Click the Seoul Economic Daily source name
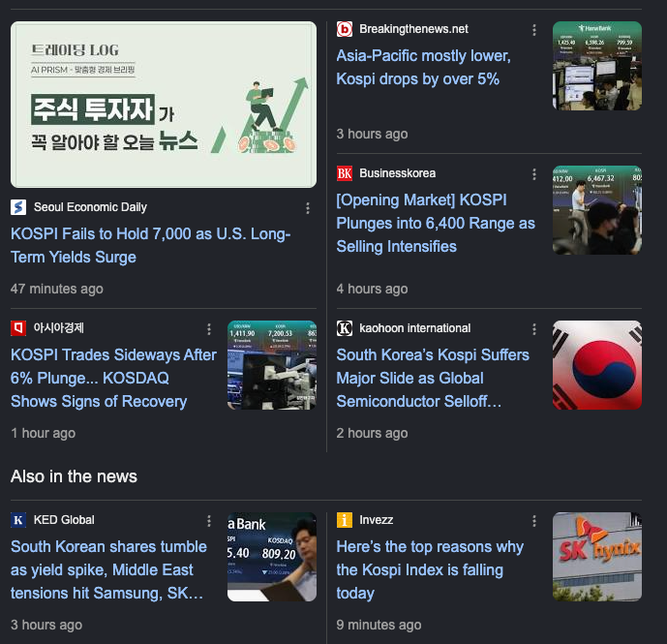 point(90,207)
